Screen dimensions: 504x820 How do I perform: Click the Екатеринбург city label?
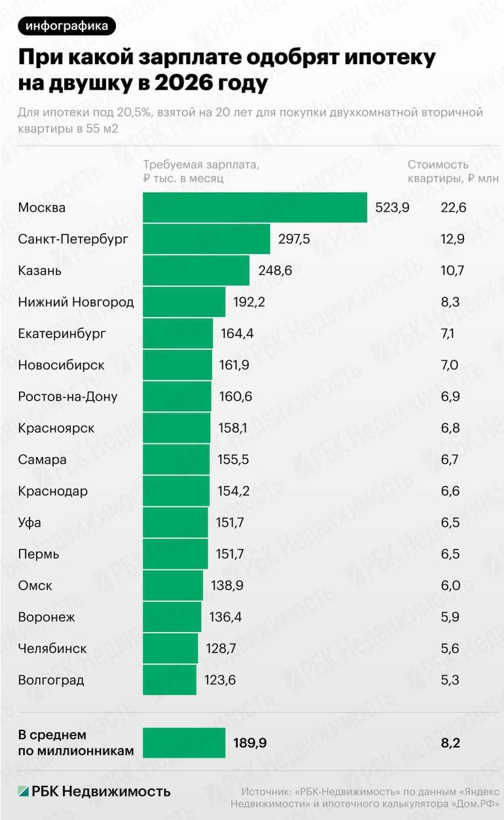(62, 333)
